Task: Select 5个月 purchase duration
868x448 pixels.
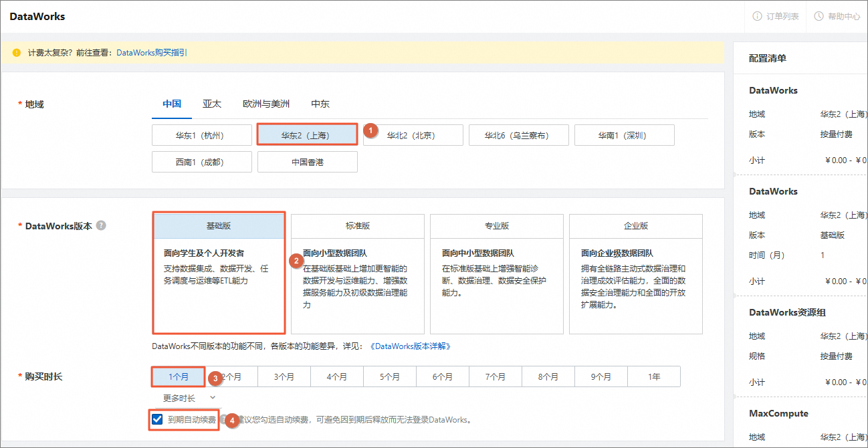Action: 390,376
